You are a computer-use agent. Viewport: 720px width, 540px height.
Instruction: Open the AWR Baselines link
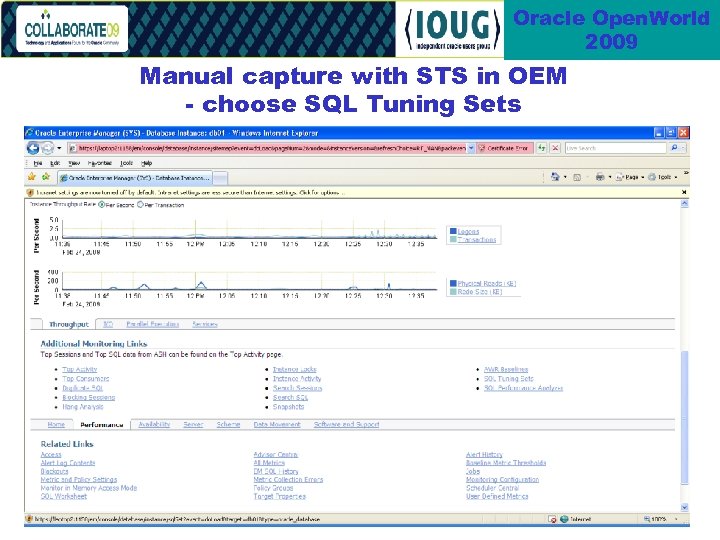[x=506, y=369]
